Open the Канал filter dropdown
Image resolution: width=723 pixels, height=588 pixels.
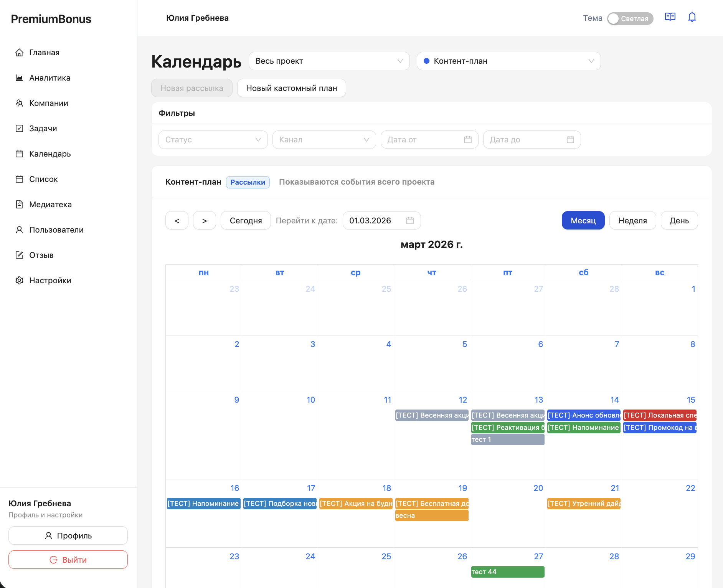pos(324,140)
